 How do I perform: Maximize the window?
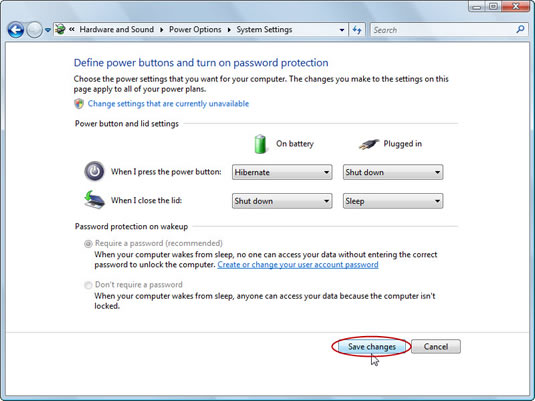pos(493,6)
